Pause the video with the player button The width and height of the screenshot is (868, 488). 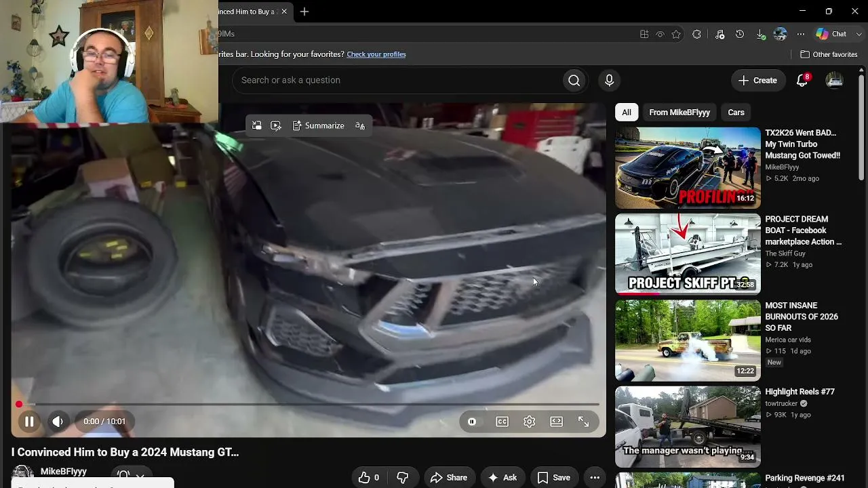point(29,422)
